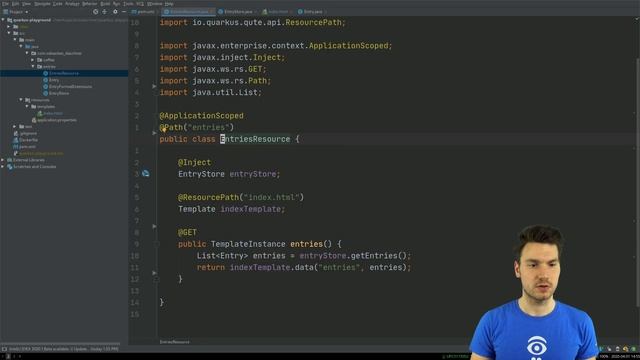
Task: Click the entries package folder icon
Action: 40,67
